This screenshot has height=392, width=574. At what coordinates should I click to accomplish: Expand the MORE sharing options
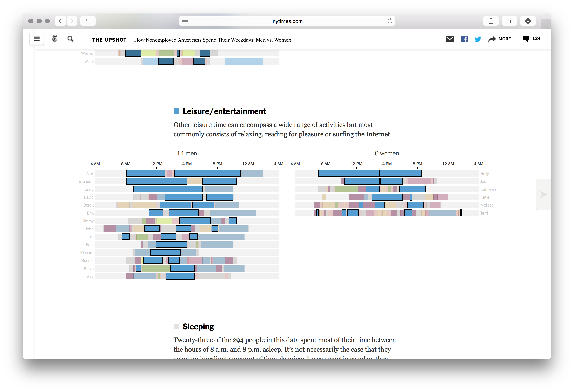500,39
